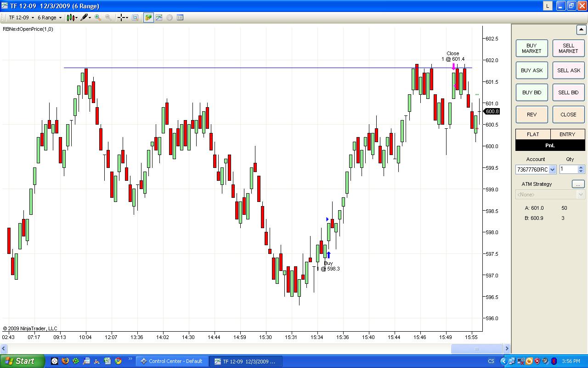Click the horizontal scrollbar thumb

(476, 349)
